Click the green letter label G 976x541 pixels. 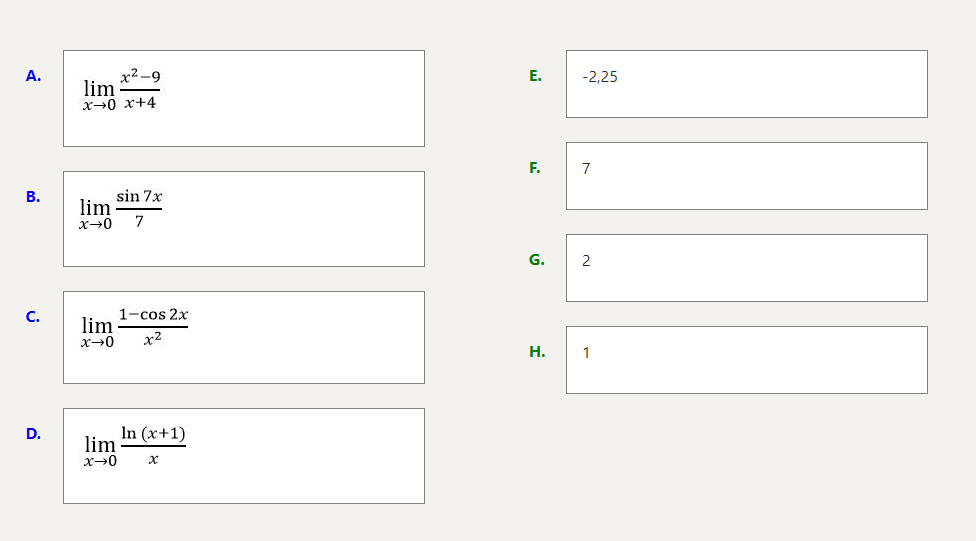[x=537, y=260]
